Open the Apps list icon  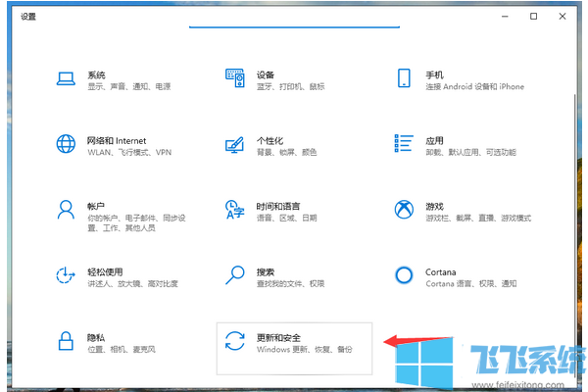coord(404,143)
